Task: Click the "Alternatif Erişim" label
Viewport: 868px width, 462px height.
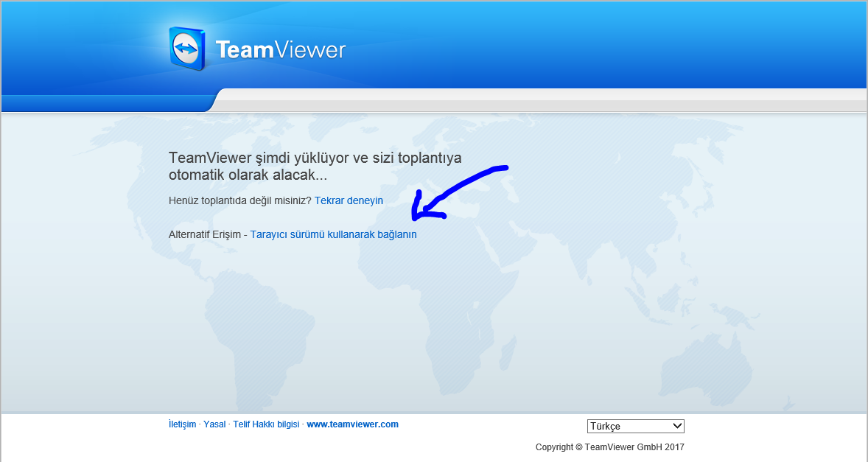Action: pos(204,234)
